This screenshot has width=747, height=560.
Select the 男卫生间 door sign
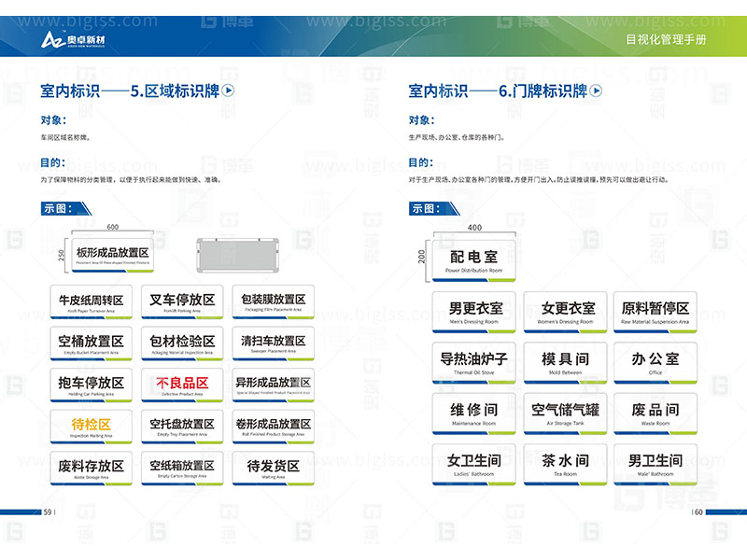pos(657,462)
